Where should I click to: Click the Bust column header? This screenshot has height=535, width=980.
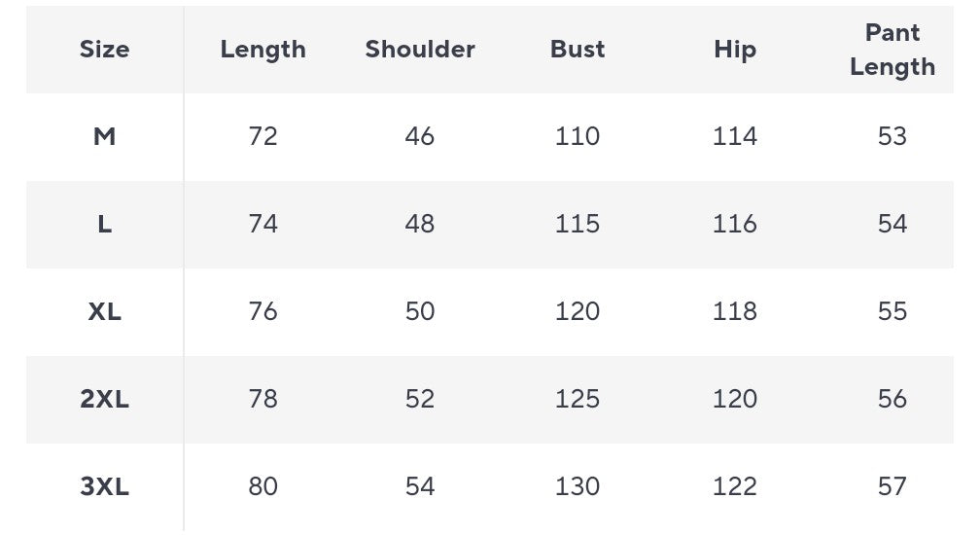click(x=577, y=50)
